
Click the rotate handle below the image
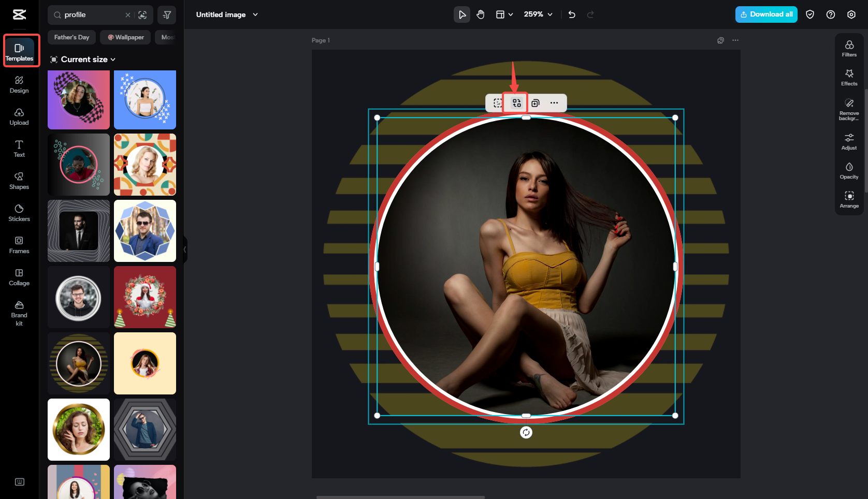[526, 432]
